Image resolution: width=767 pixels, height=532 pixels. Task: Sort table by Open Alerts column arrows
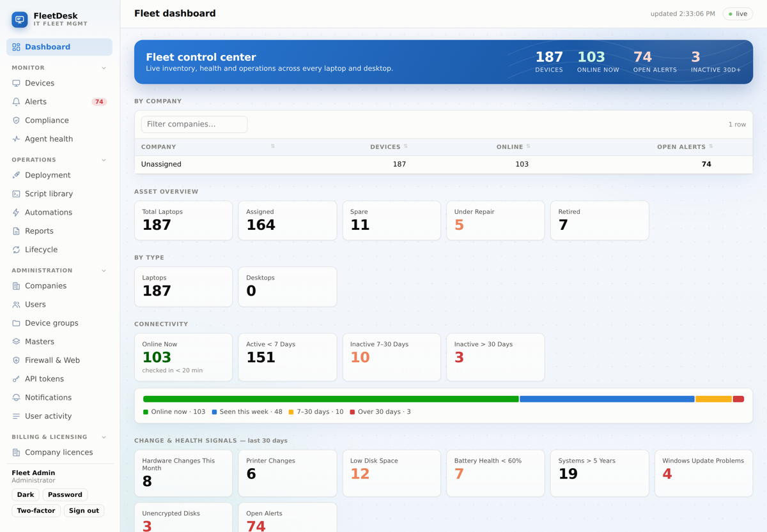pyautogui.click(x=711, y=146)
